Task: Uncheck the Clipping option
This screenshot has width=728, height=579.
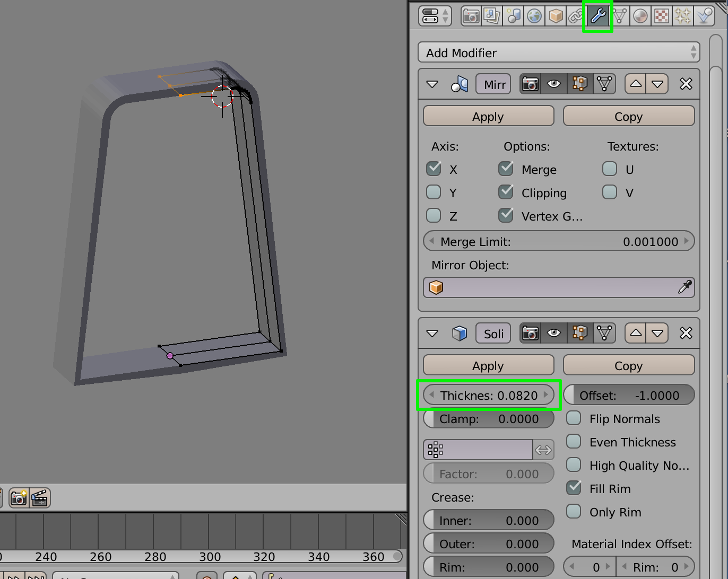Action: pos(506,192)
